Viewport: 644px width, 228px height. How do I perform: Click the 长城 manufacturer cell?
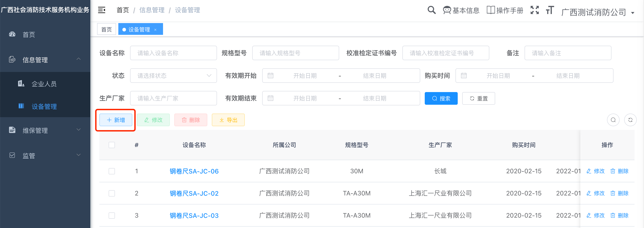click(440, 171)
